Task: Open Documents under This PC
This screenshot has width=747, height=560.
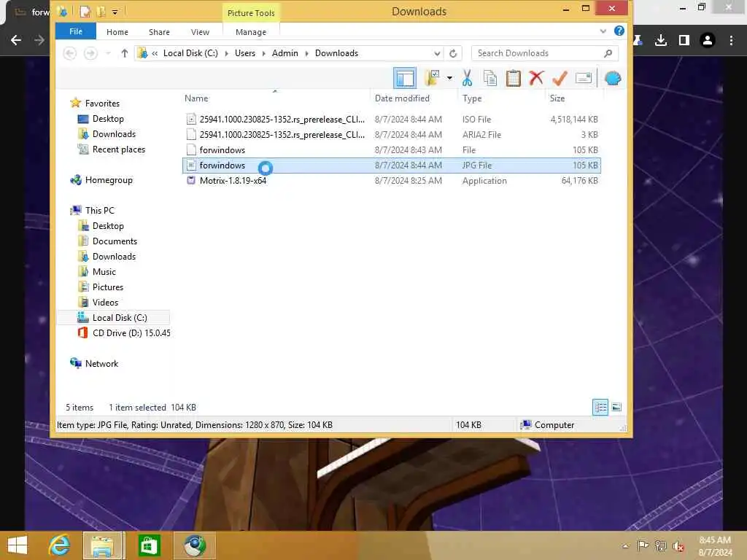Action: tap(115, 241)
